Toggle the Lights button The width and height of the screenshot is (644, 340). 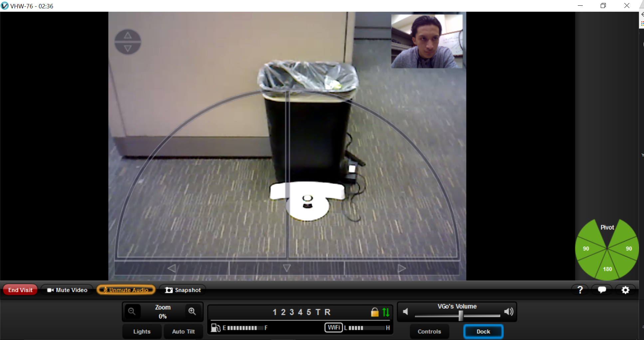[142, 332]
